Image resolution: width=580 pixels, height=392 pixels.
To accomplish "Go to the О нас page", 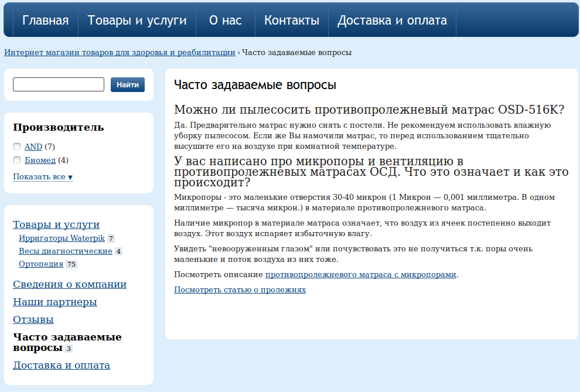I will [x=226, y=20].
